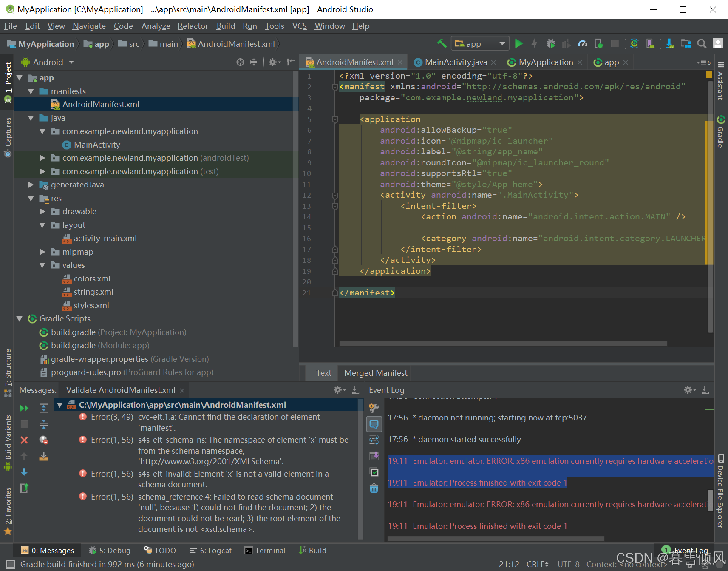The height and width of the screenshot is (571, 728).
Task: Click the Apply Changes lightning icon
Action: point(534,43)
